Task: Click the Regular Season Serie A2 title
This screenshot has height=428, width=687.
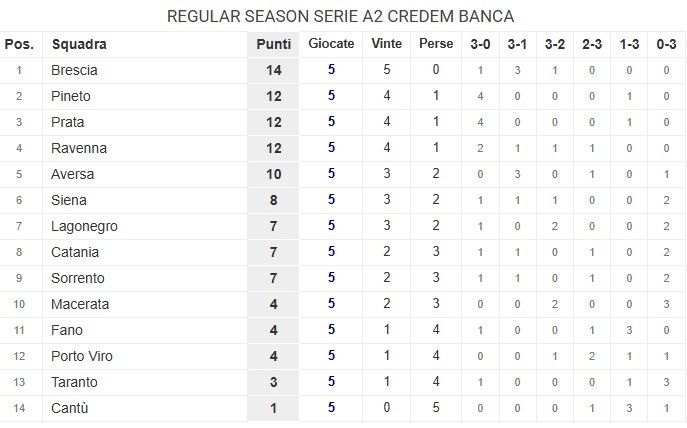Action: point(341,17)
